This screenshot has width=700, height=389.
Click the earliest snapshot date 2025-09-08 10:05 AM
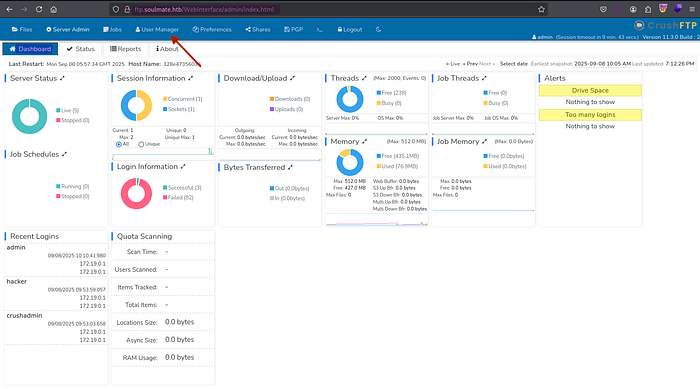pyautogui.click(x=603, y=64)
